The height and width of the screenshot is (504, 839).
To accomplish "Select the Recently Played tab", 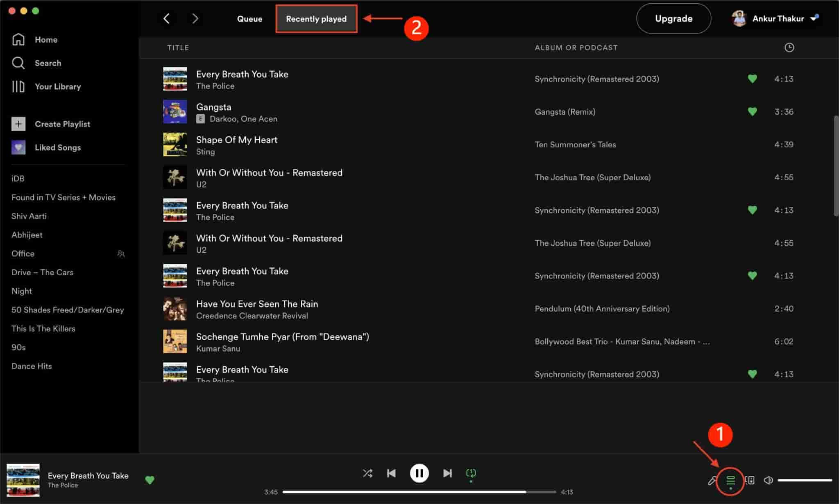I will (x=316, y=18).
